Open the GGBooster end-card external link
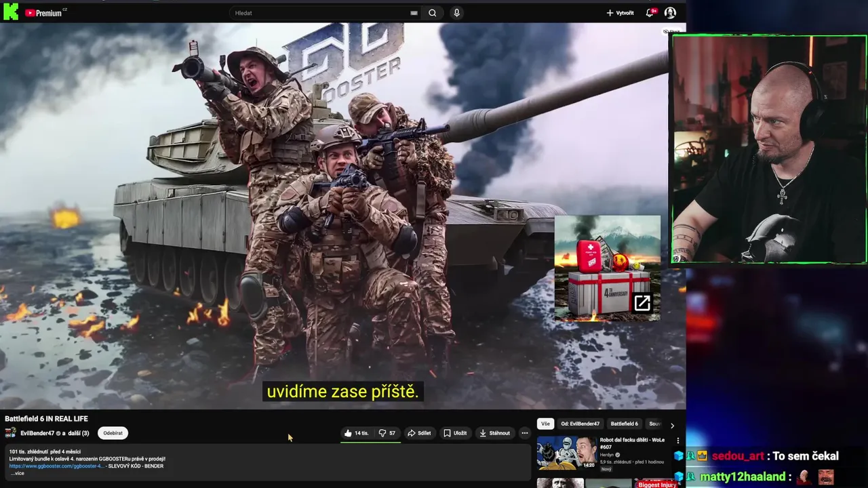The width and height of the screenshot is (868, 488). (x=642, y=303)
